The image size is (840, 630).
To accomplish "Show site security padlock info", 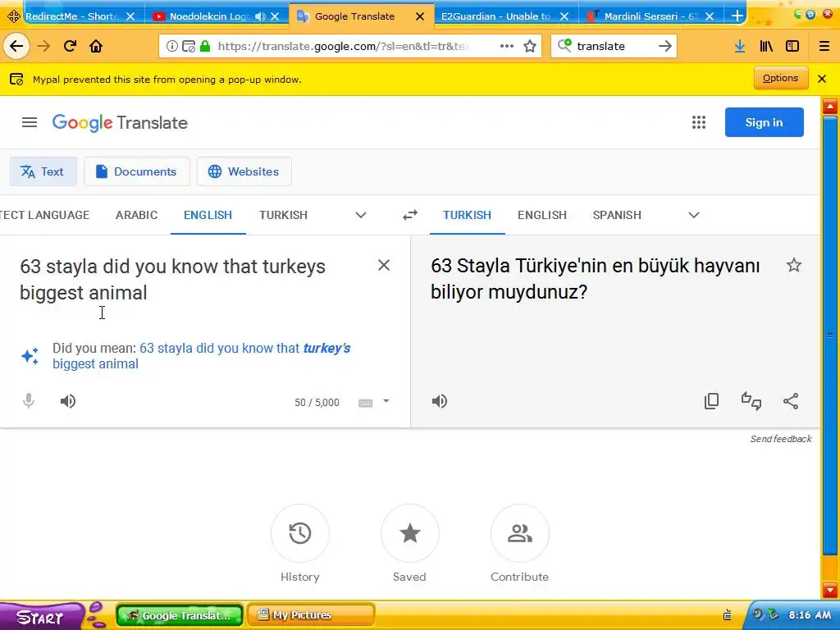I will 204,46.
